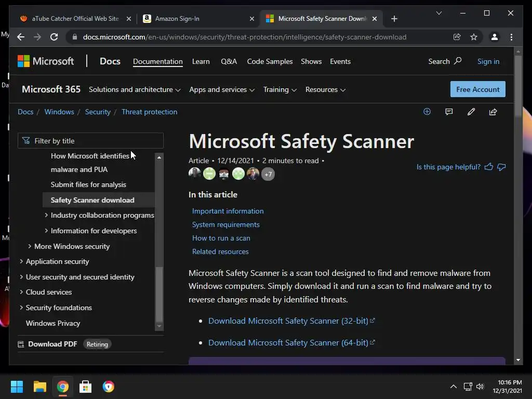
Task: Expand User security and secured identity
Action: pos(21,277)
